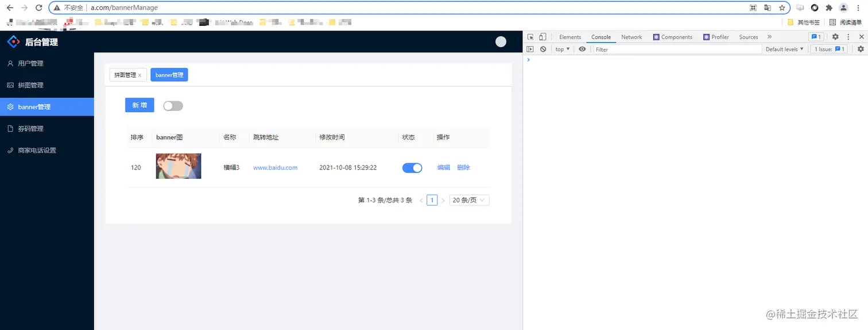
Task: Click the 新增 button
Action: pyautogui.click(x=139, y=105)
